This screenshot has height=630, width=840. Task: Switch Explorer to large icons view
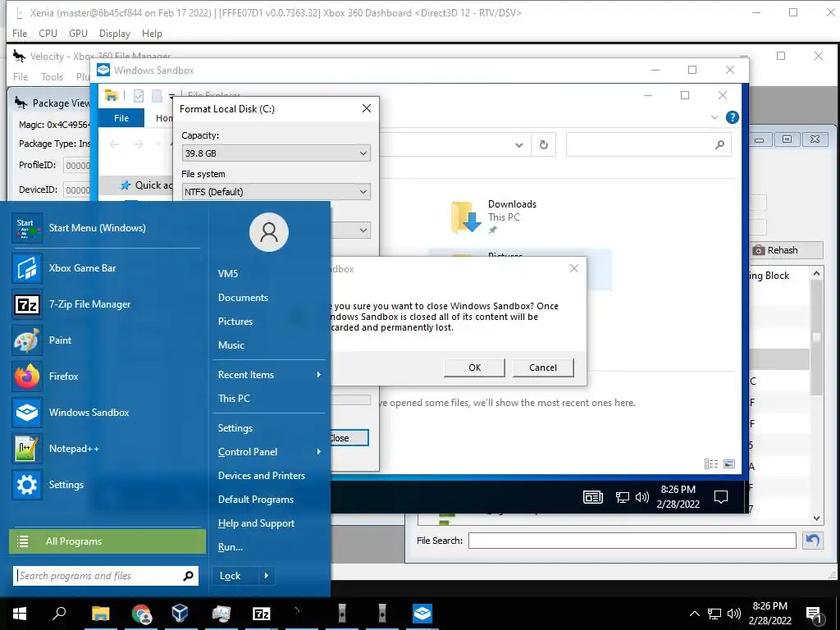(x=729, y=464)
